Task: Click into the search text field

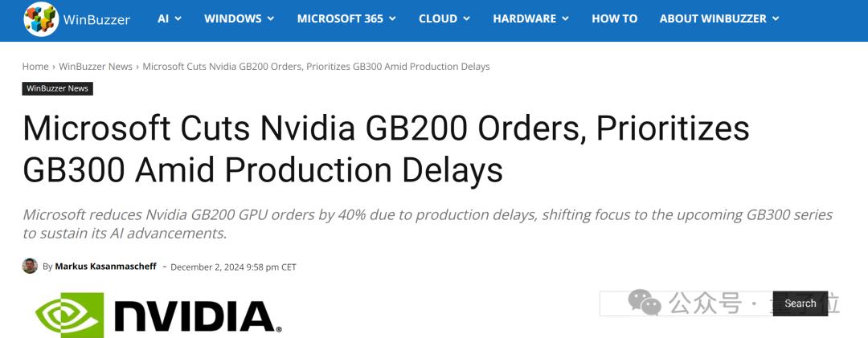Action: pos(686,303)
